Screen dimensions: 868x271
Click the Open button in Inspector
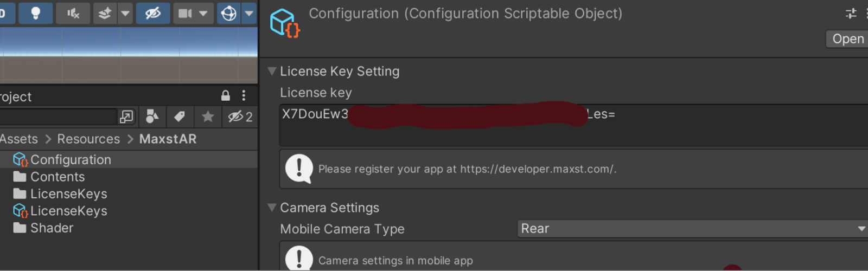[x=847, y=39]
